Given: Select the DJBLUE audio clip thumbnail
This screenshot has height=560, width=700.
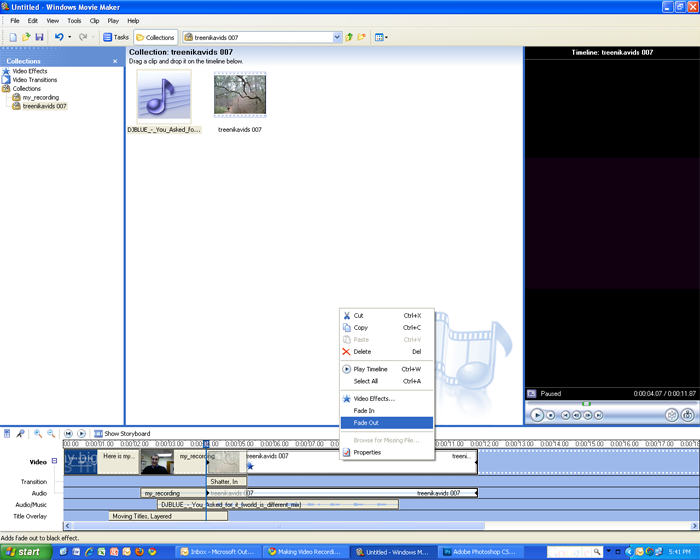Looking at the screenshot, I should (x=164, y=97).
